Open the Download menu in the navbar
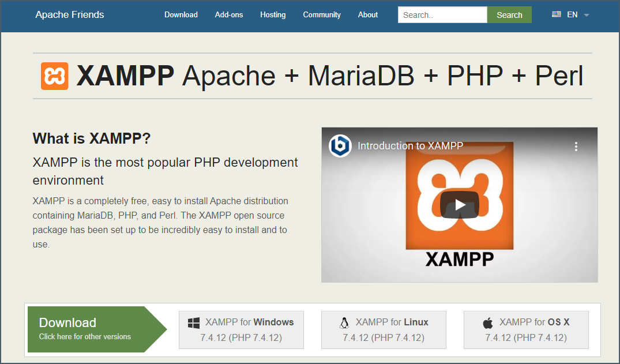620x364 pixels. 181,14
